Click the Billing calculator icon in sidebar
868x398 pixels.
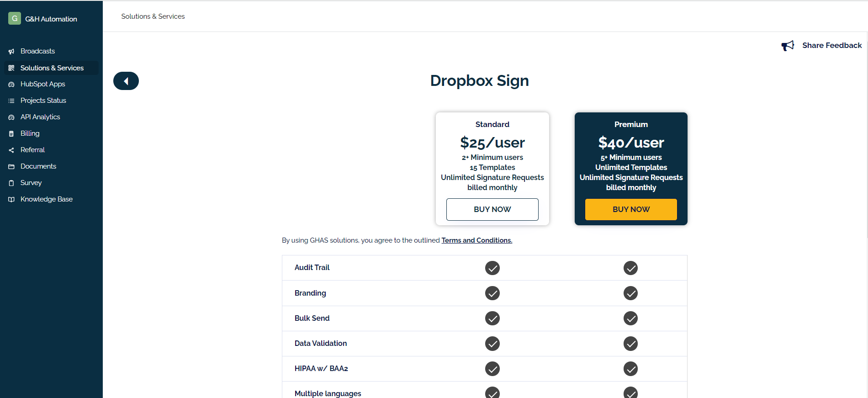(x=11, y=134)
